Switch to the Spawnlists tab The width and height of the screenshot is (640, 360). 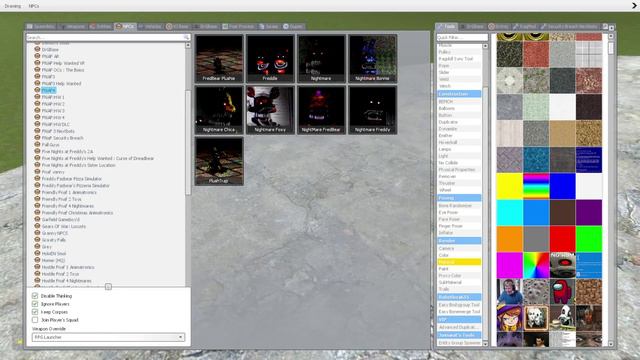(41, 27)
